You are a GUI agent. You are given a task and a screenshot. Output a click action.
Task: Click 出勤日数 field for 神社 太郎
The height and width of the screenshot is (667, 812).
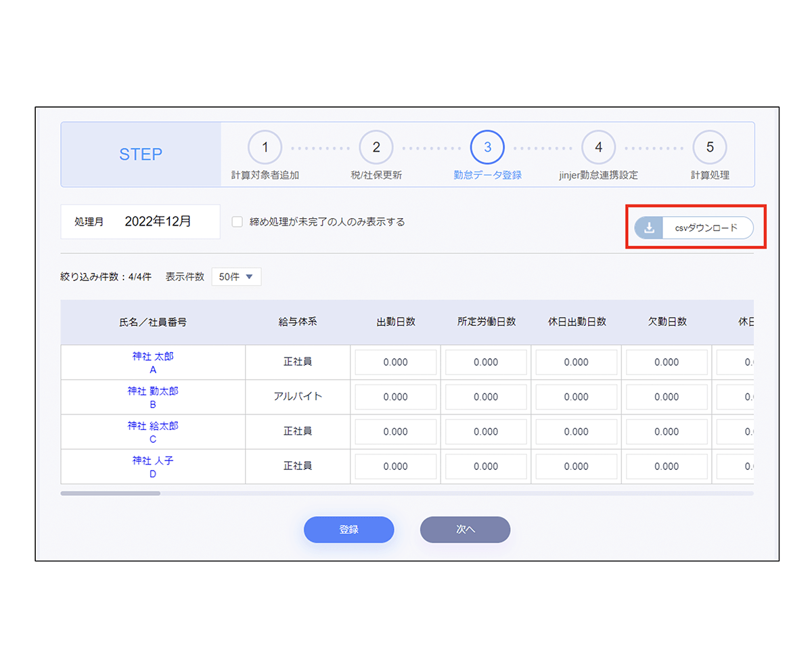pyautogui.click(x=396, y=362)
